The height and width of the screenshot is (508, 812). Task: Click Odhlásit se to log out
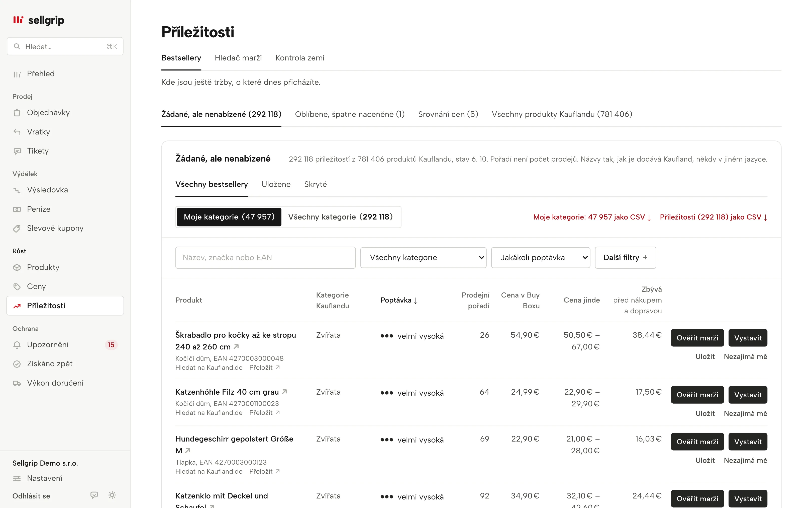pyautogui.click(x=31, y=496)
